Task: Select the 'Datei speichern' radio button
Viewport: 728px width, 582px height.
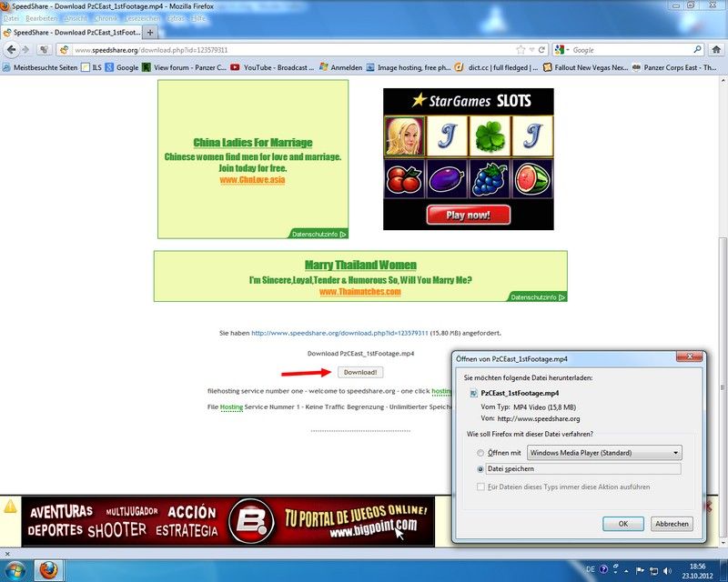Action: 480,469
